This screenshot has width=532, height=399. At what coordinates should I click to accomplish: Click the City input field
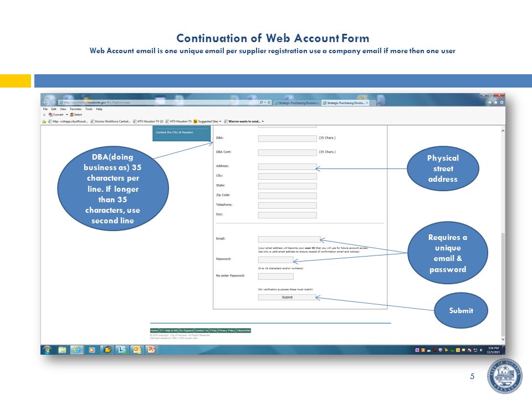288,176
